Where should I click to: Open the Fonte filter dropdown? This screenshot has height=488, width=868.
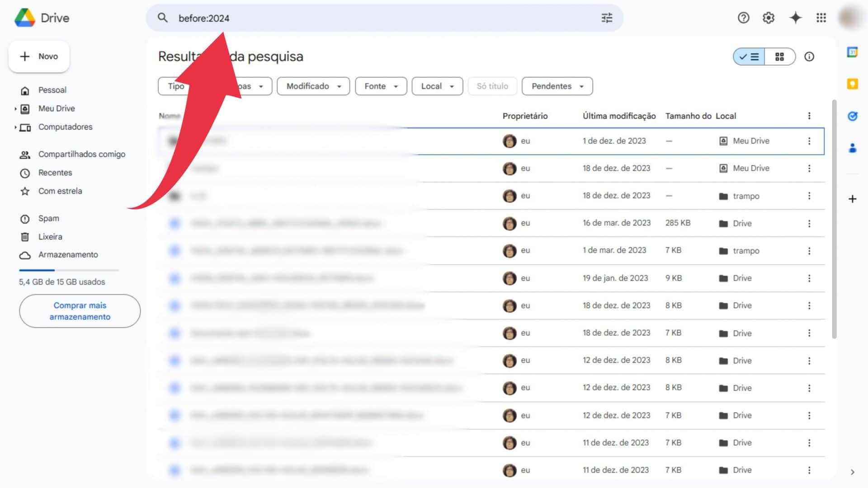coord(381,86)
